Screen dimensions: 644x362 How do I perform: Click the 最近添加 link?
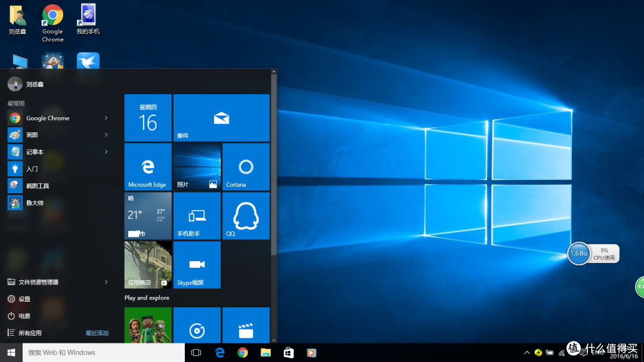click(97, 333)
